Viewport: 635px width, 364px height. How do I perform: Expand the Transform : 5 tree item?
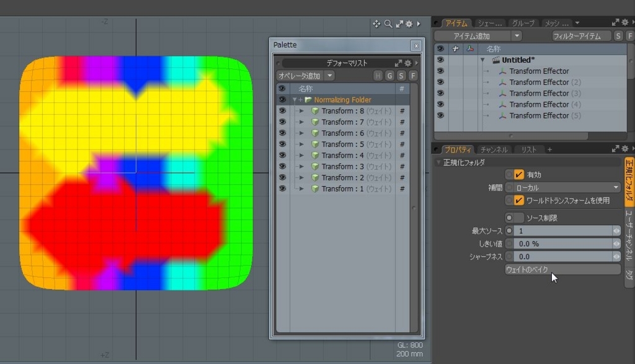click(x=301, y=144)
